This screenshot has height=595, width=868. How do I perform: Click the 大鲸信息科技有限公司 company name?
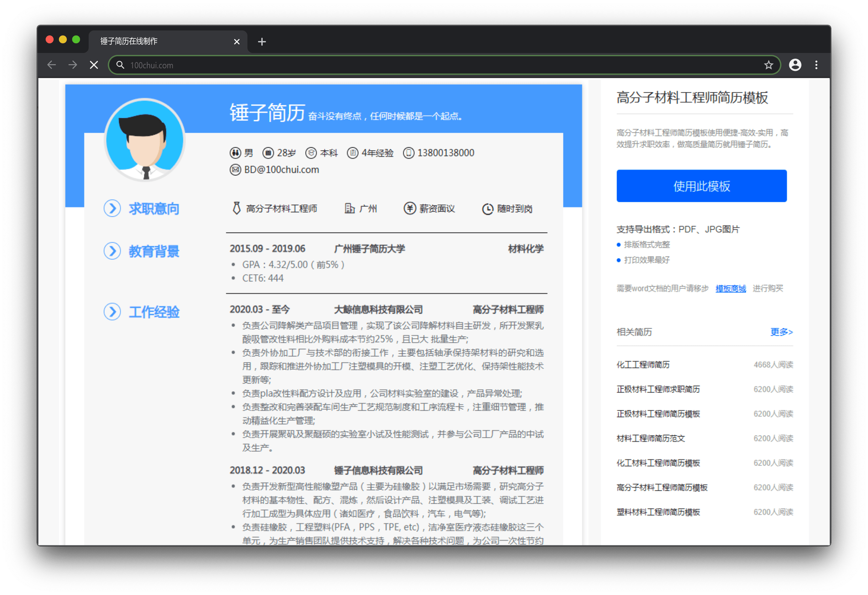pos(378,309)
